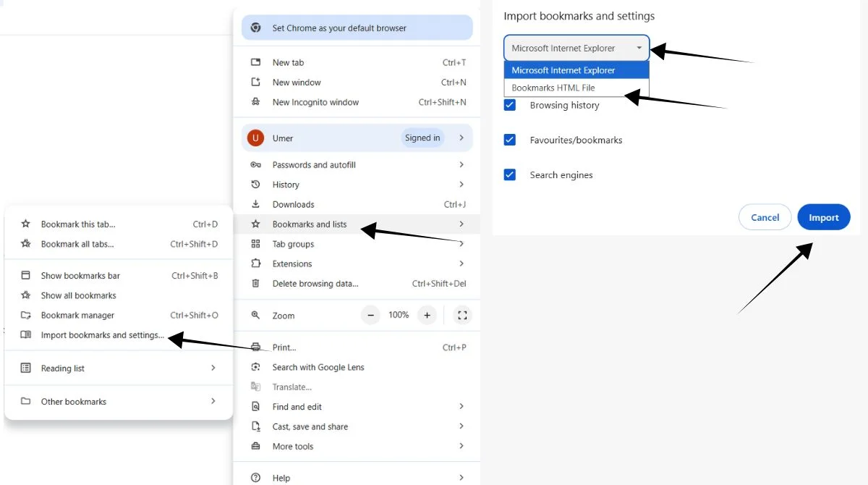The width and height of the screenshot is (868, 485).
Task: Choose Import bookmarks and settings entry
Action: pyautogui.click(x=119, y=335)
